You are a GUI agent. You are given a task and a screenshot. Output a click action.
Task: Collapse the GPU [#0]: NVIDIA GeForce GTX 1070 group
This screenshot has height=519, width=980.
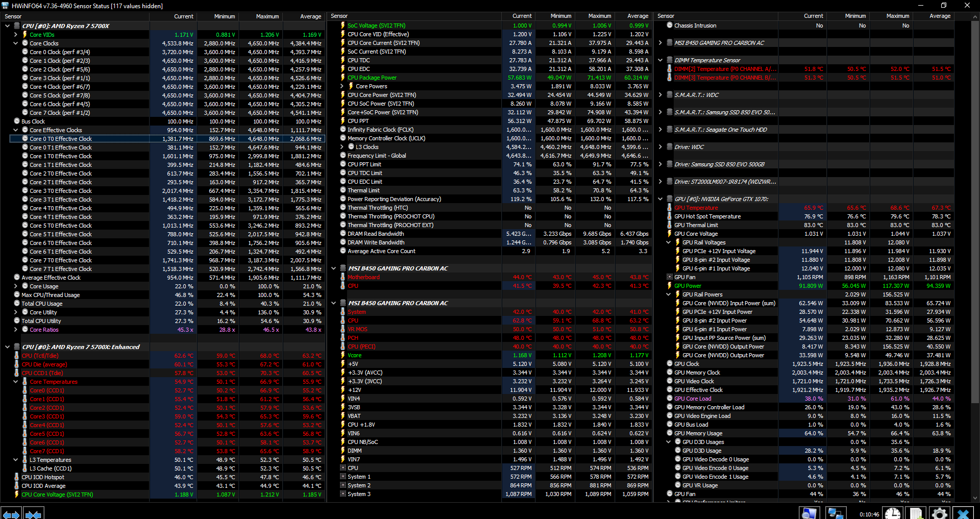tap(660, 199)
